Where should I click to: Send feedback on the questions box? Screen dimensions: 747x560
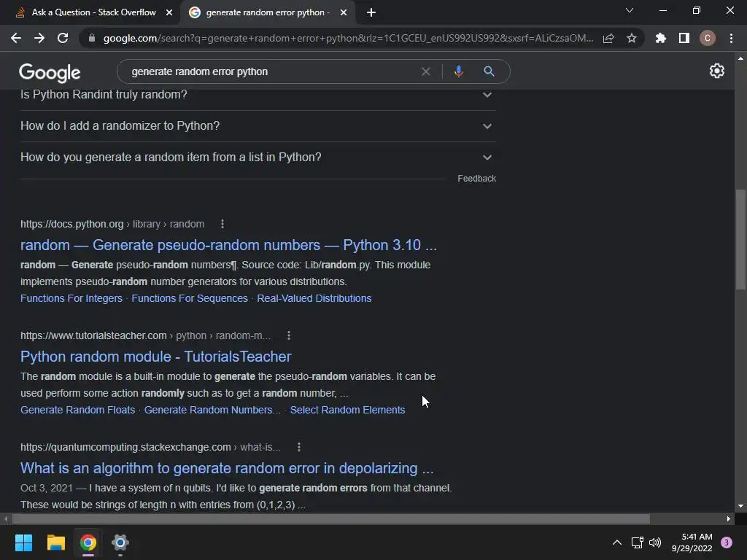pos(477,179)
